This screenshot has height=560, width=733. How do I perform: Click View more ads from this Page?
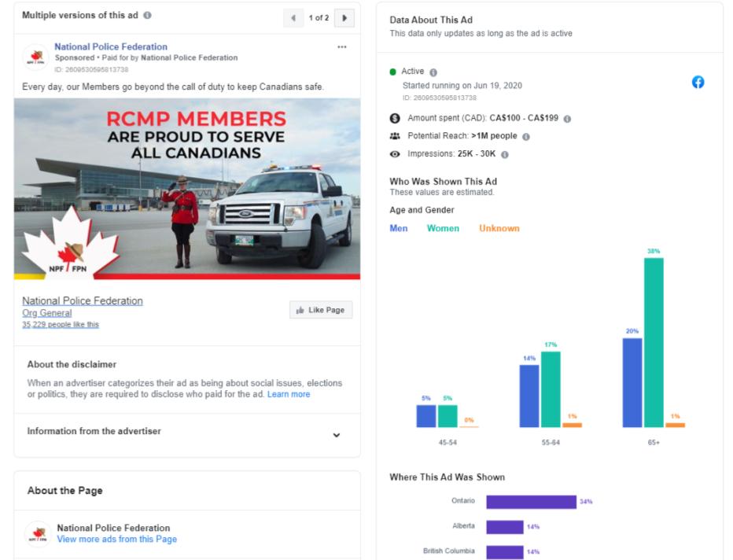pyautogui.click(x=117, y=539)
